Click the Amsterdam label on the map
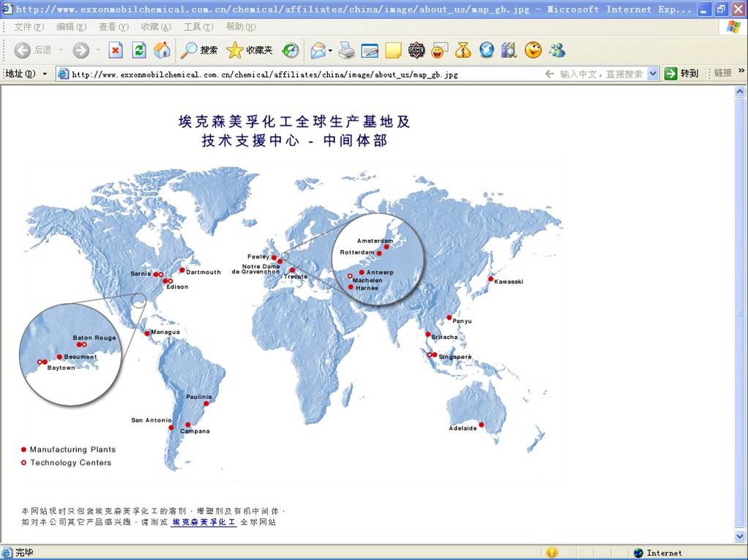Viewport: 748px width, 560px height. pos(375,241)
